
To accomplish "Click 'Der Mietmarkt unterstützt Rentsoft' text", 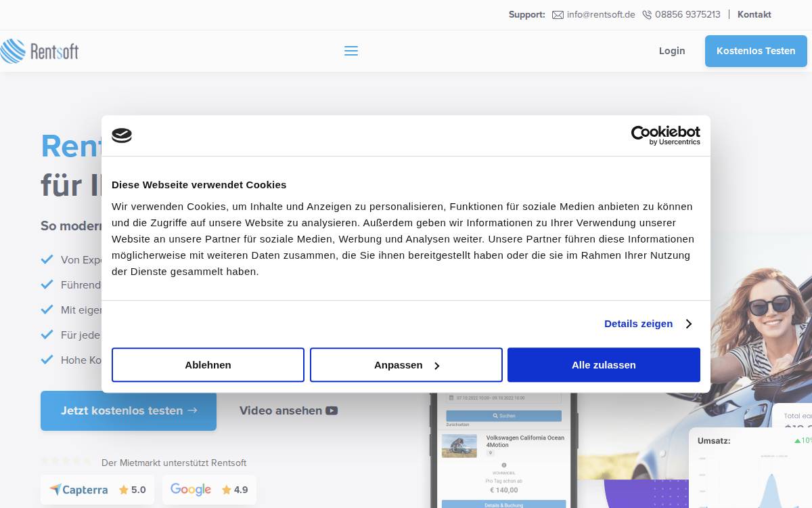I will [174, 463].
